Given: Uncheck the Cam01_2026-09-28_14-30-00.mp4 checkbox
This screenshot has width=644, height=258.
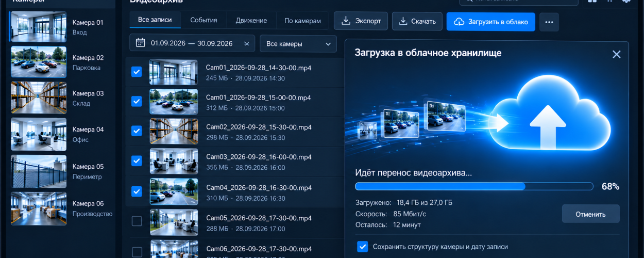Looking at the screenshot, I should click(137, 72).
